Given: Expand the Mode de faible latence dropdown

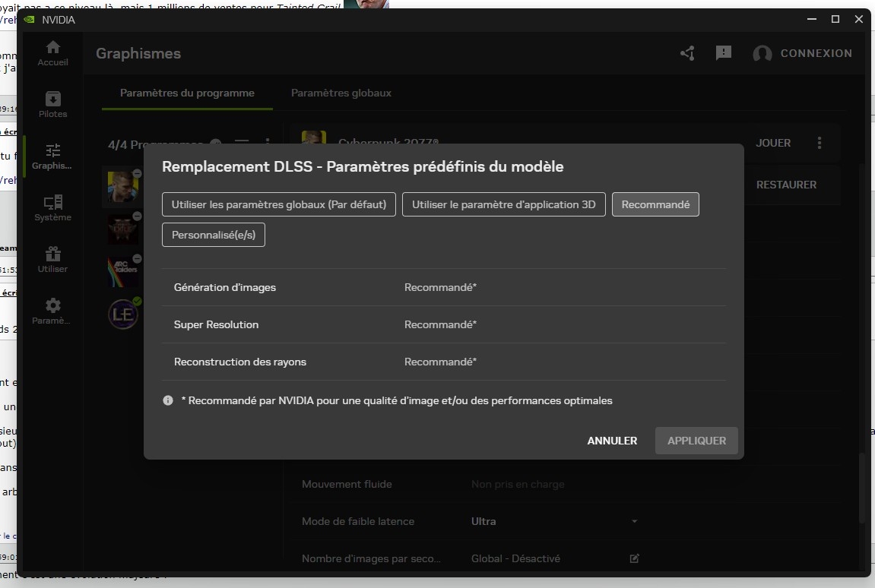Looking at the screenshot, I should coord(634,521).
